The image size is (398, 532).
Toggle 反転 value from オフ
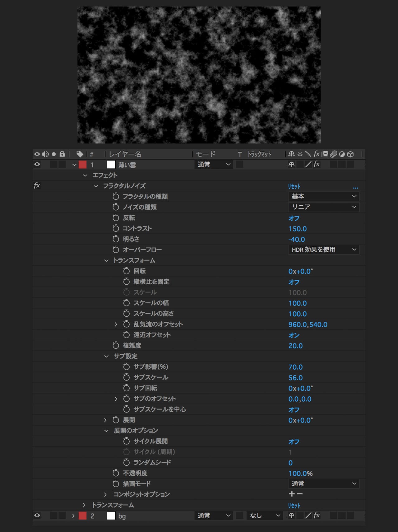coord(294,218)
